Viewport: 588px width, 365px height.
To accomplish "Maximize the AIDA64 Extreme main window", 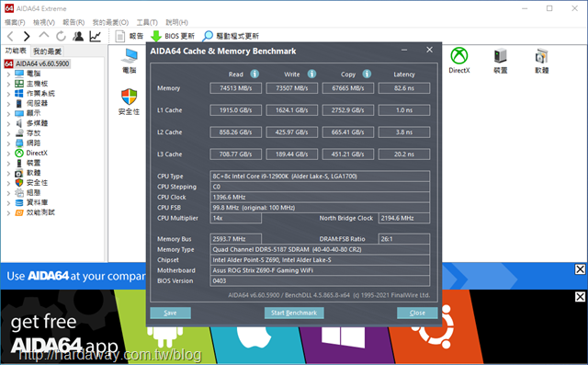I will [549, 8].
